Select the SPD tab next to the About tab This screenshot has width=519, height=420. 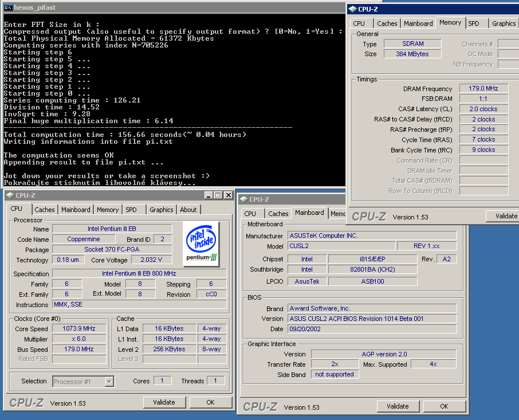click(x=131, y=210)
